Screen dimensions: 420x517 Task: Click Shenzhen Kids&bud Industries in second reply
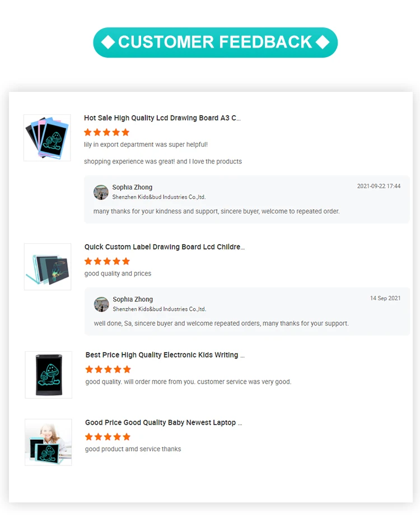click(160, 309)
